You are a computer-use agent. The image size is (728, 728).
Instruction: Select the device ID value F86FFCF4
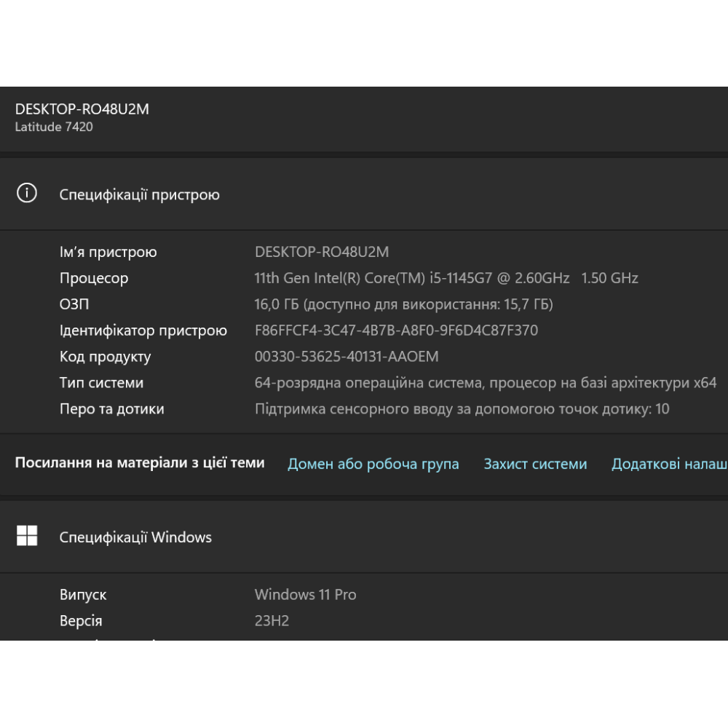pos(396,331)
